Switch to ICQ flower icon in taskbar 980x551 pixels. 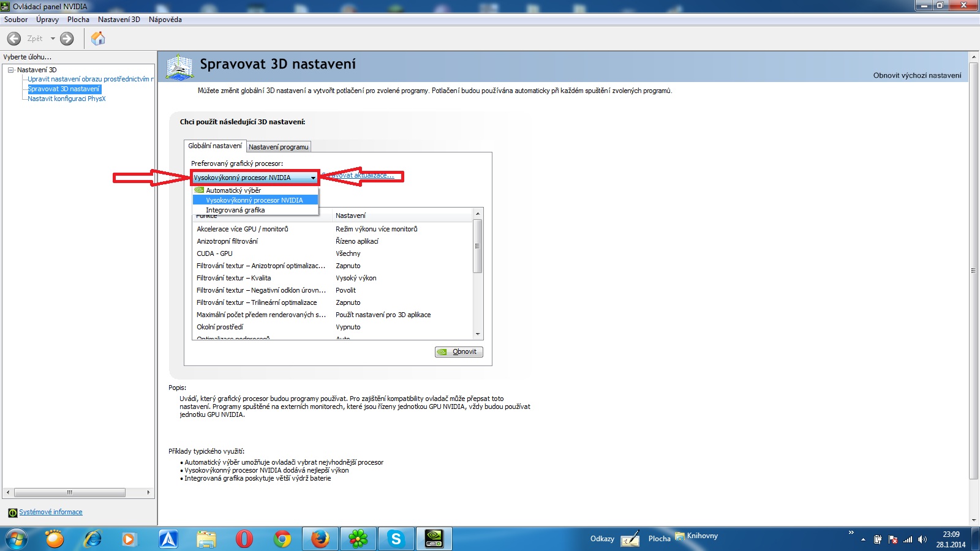coord(358,539)
